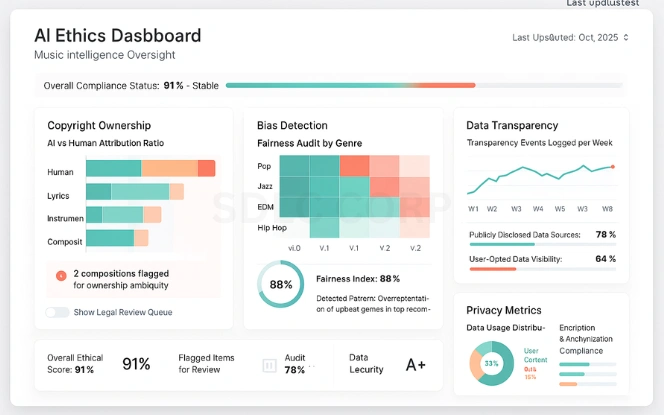
Task: Select the Hip Hop genre row label
Action: coord(271,228)
